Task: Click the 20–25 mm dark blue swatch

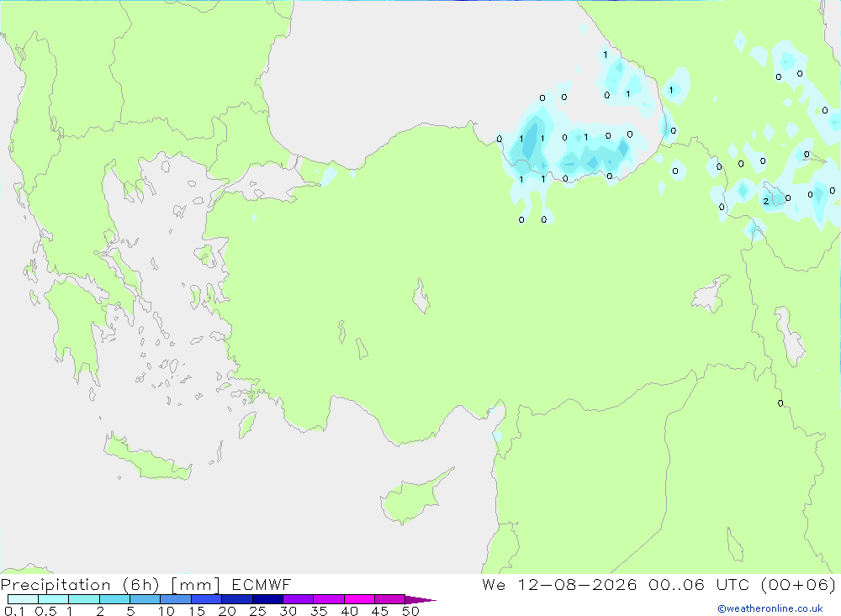Action: pos(237,599)
